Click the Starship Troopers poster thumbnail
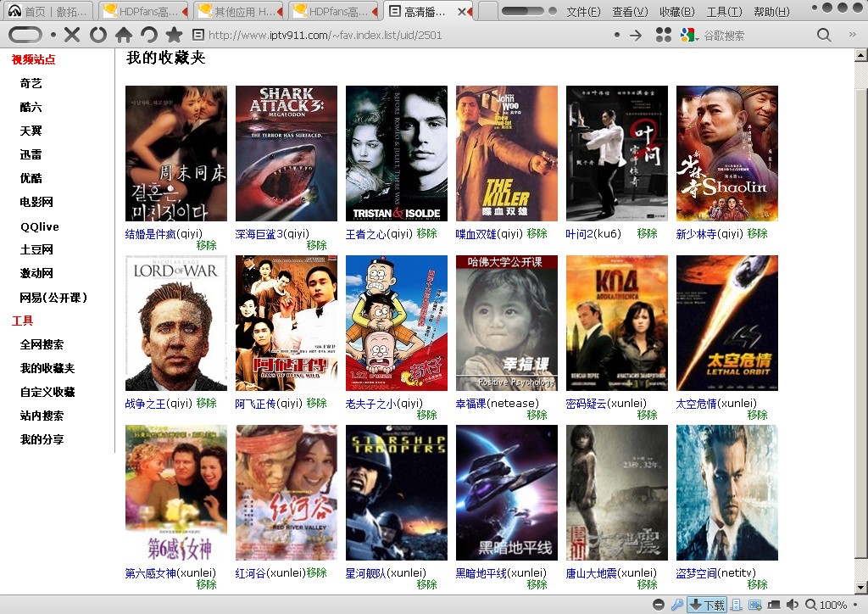 click(x=397, y=493)
